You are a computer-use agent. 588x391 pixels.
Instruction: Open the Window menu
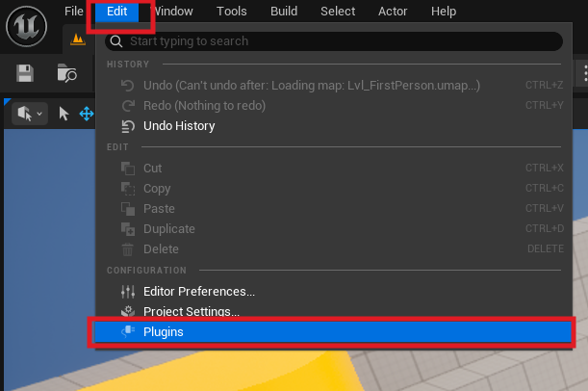pos(172,12)
